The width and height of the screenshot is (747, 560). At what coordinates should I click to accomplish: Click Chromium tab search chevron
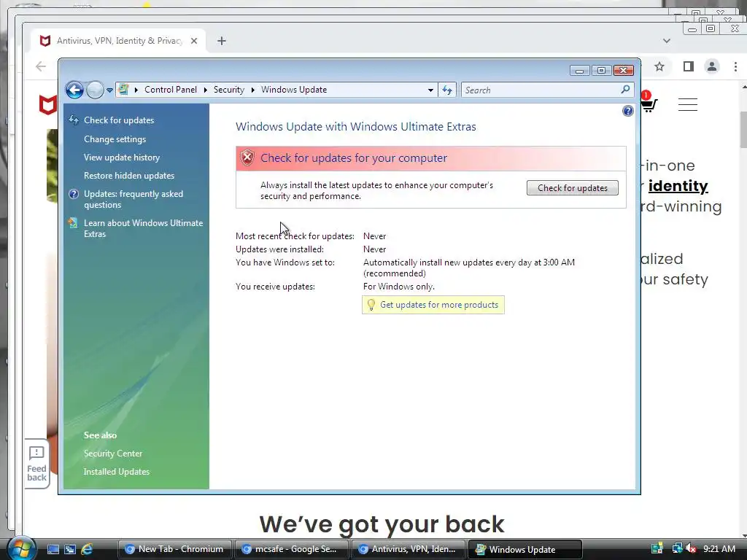point(667,41)
